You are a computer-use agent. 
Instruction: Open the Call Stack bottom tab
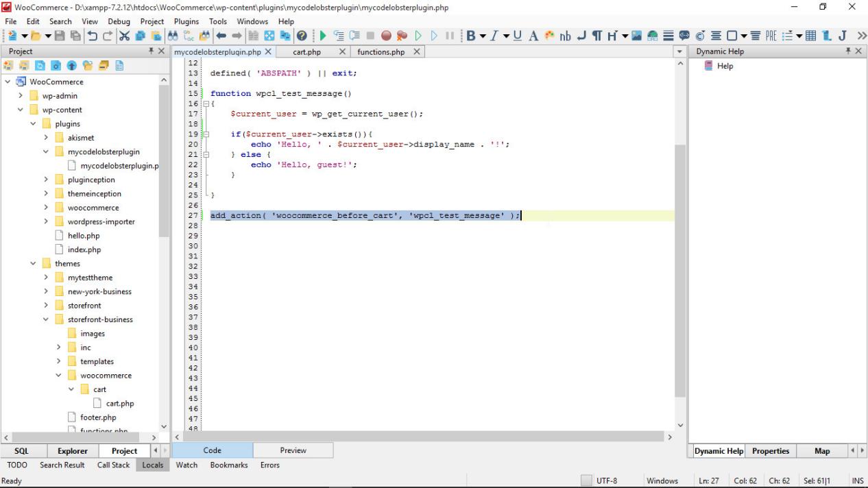point(113,465)
